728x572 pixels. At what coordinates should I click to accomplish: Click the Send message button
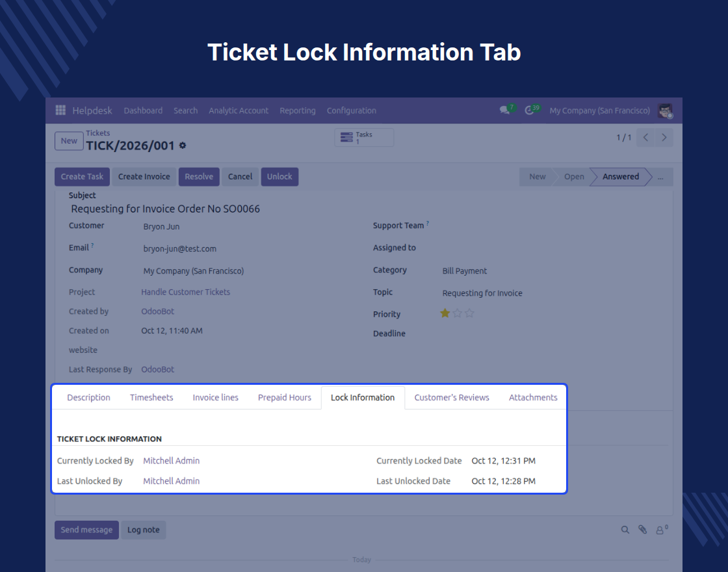tap(86, 530)
